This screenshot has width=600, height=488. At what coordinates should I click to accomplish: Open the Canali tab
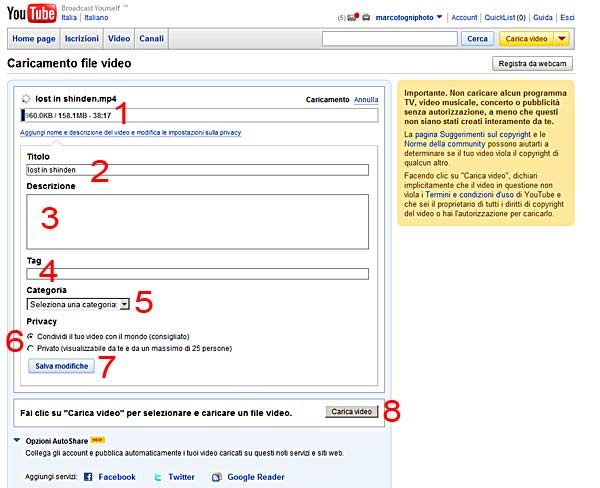pyautogui.click(x=152, y=39)
